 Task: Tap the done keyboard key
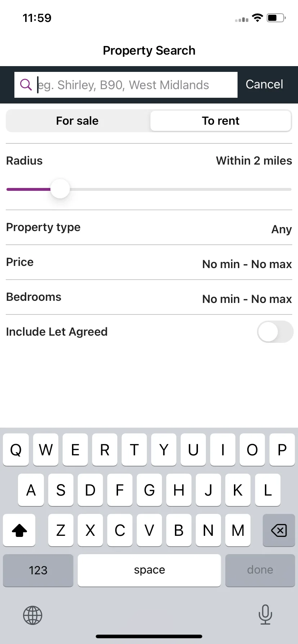click(x=260, y=570)
